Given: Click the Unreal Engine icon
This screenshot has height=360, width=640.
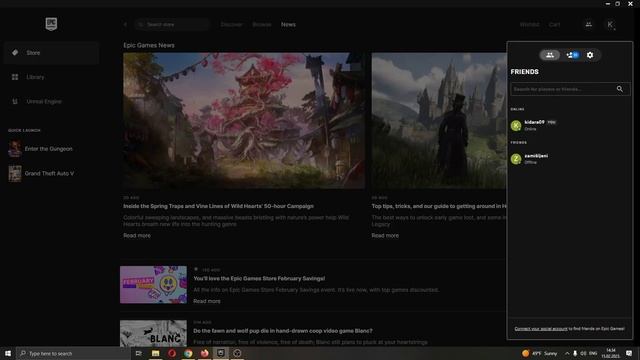Looking at the screenshot, I should [x=15, y=102].
